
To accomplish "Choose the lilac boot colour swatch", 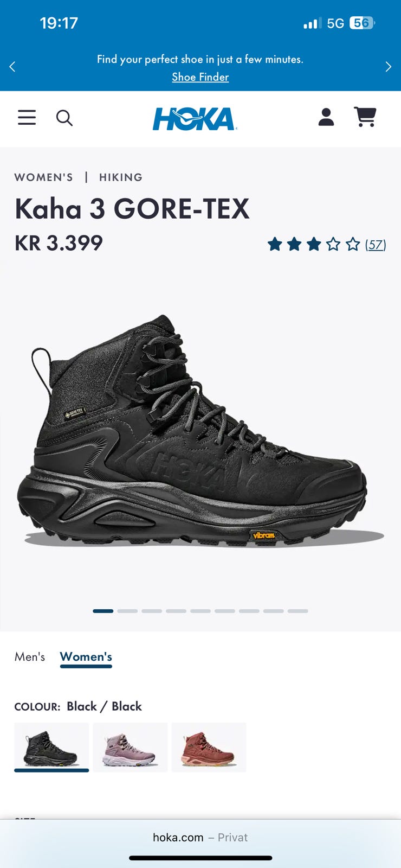I will point(130,747).
